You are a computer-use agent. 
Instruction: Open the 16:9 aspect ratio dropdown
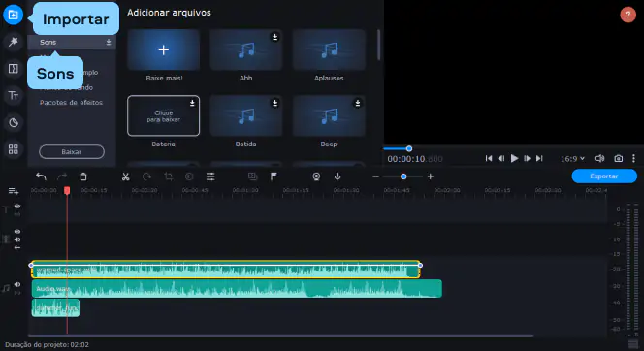572,158
